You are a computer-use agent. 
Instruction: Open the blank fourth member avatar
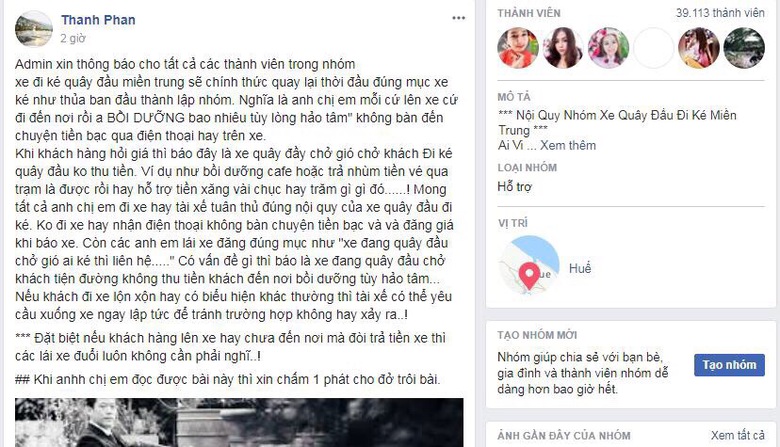(x=653, y=48)
